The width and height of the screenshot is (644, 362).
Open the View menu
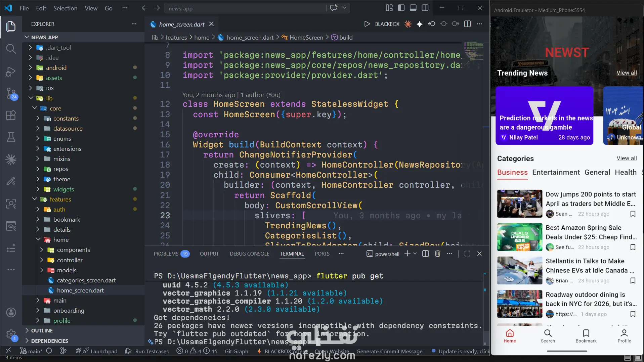pos(91,8)
